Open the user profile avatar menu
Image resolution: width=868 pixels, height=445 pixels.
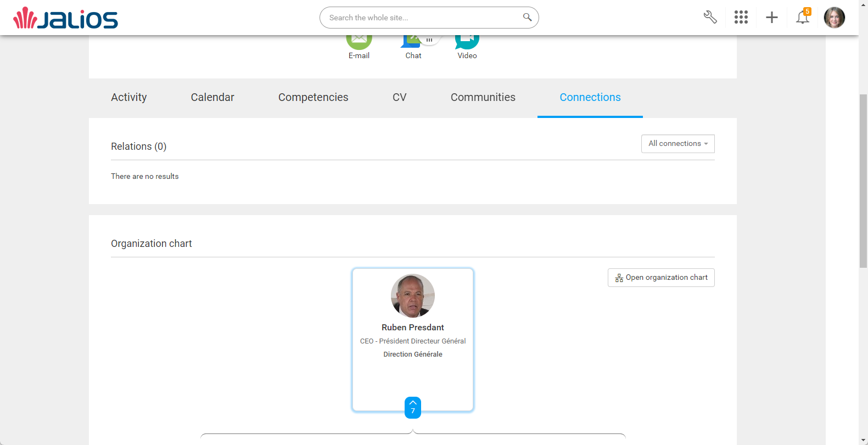tap(834, 18)
